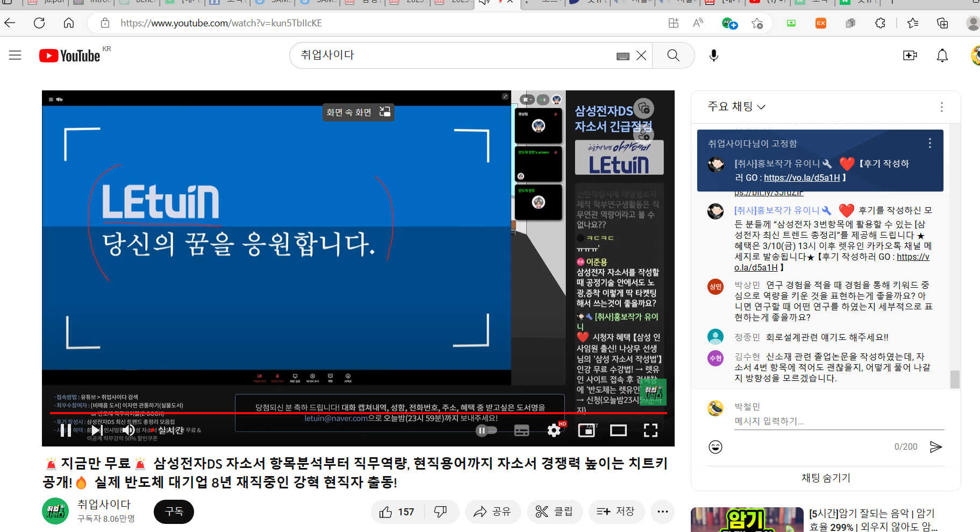Expand the 주요 채팅 dropdown
Viewport: 980px width, 532px height.
(736, 107)
